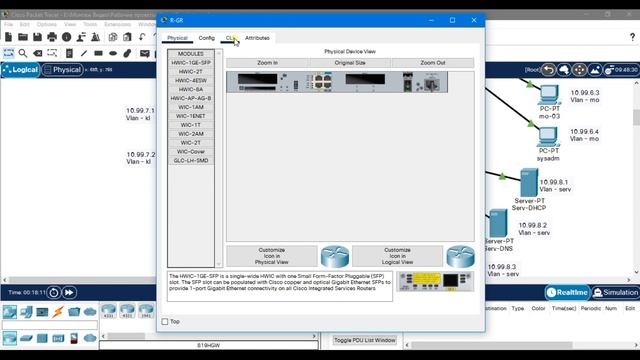Open Network Information with the circled i icon
Screen dimensions: 640x360
tap(67, 37)
